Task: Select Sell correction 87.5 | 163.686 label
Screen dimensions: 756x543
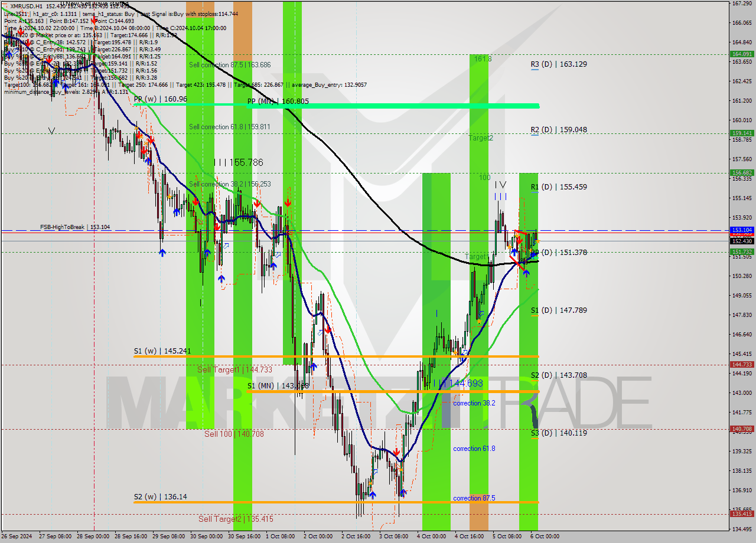Action: pos(230,64)
